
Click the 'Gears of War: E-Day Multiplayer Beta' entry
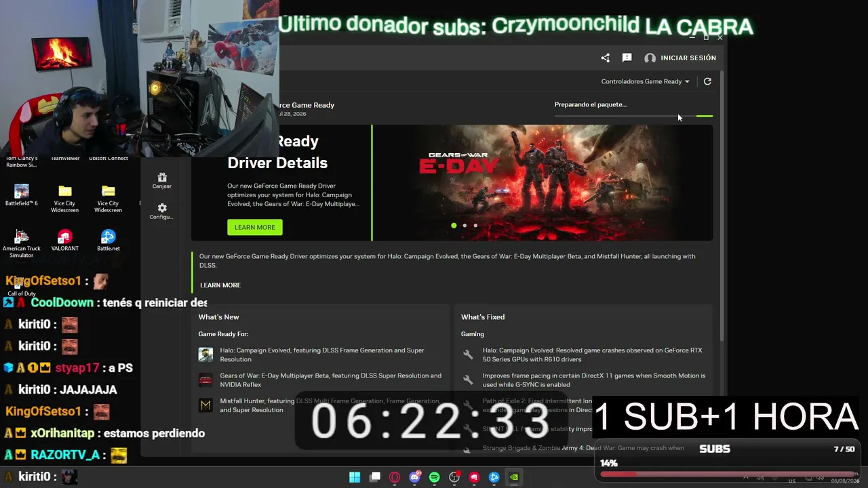tap(330, 380)
